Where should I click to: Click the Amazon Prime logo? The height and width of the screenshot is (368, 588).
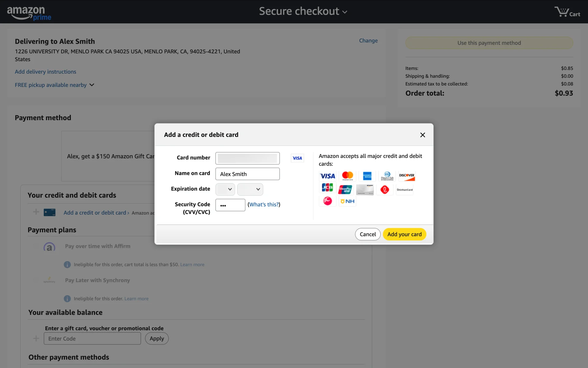coord(29,13)
